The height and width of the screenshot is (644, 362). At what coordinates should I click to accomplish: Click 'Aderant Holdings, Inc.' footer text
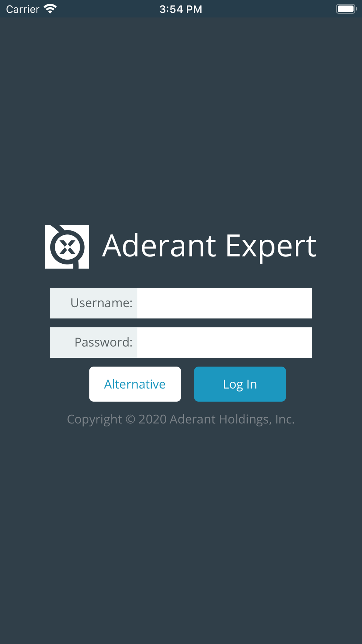click(232, 419)
